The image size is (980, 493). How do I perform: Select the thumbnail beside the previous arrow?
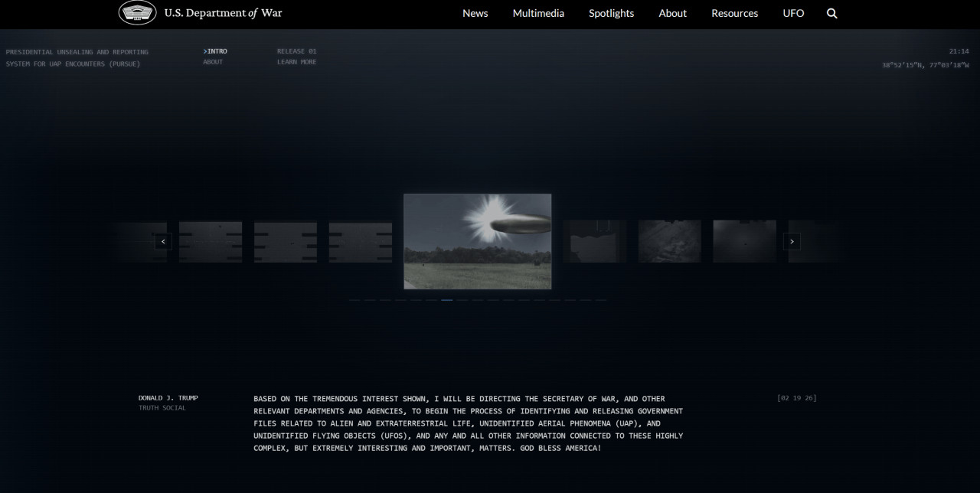click(211, 242)
